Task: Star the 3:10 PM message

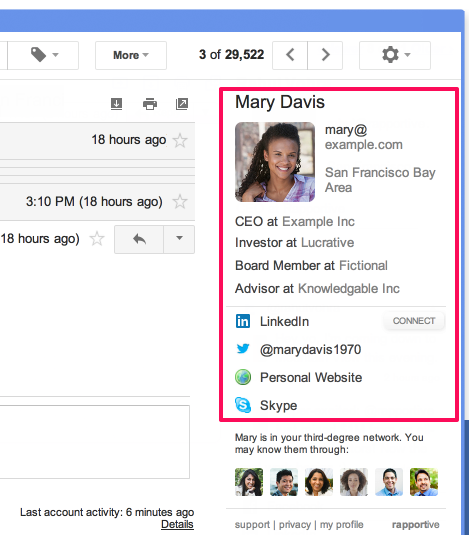Action: (180, 202)
